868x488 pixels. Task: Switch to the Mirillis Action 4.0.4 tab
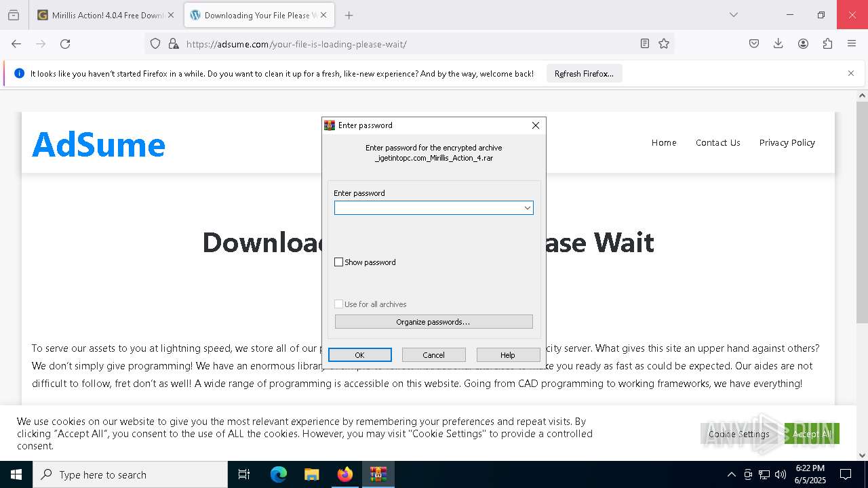coord(106,15)
